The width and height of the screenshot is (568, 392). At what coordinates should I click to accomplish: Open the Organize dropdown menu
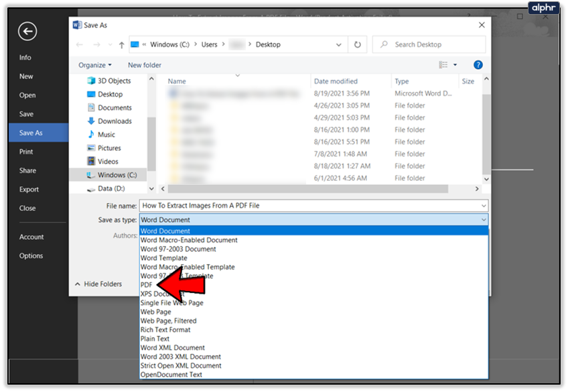click(x=95, y=65)
